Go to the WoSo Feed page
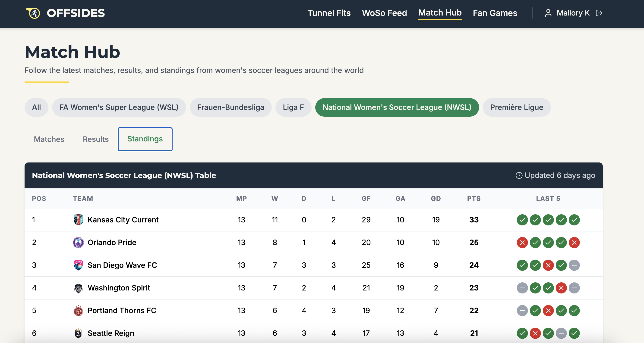This screenshot has width=644, height=343. [x=384, y=13]
